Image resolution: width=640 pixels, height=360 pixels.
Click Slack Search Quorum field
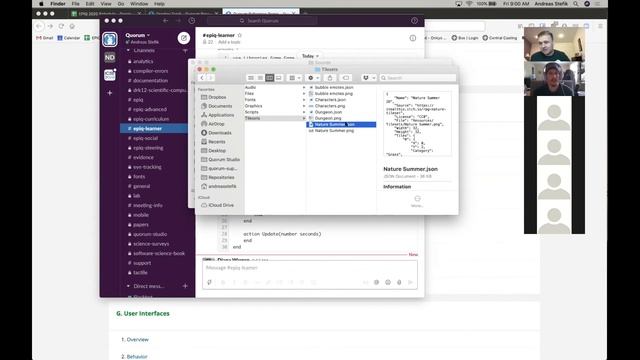[x=261, y=20]
